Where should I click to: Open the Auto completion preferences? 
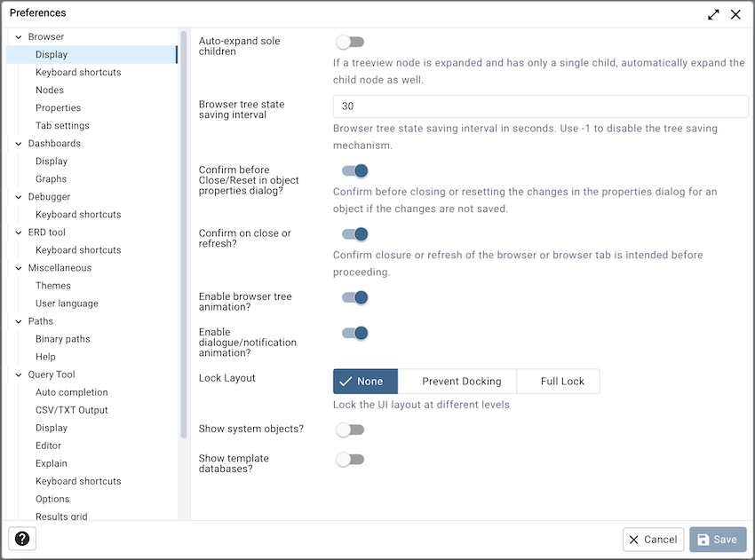[72, 392]
